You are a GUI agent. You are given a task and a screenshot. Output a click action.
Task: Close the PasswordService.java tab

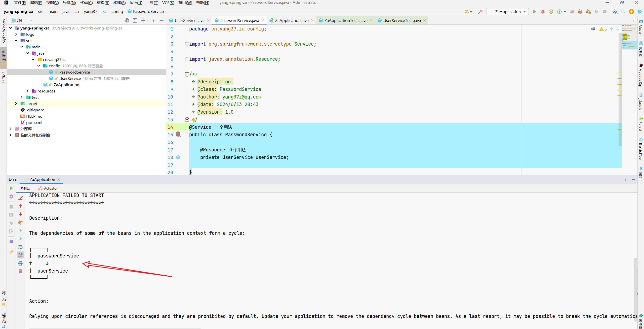coord(263,20)
